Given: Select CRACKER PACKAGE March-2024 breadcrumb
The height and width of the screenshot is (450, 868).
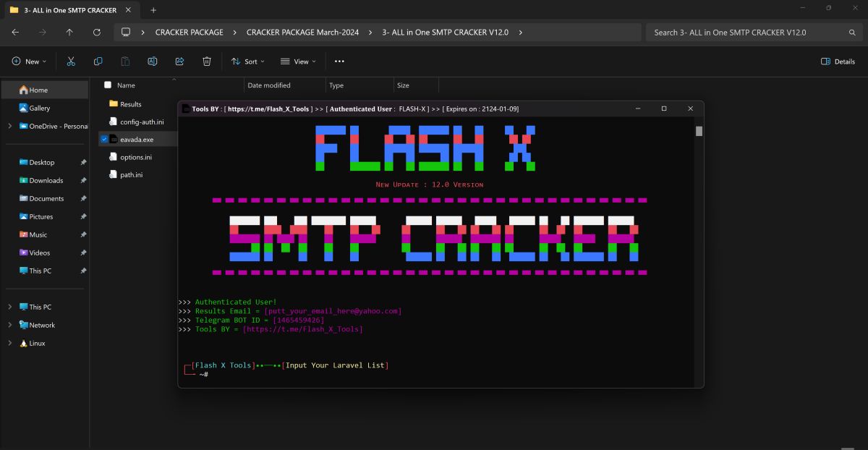Looking at the screenshot, I should (x=303, y=33).
